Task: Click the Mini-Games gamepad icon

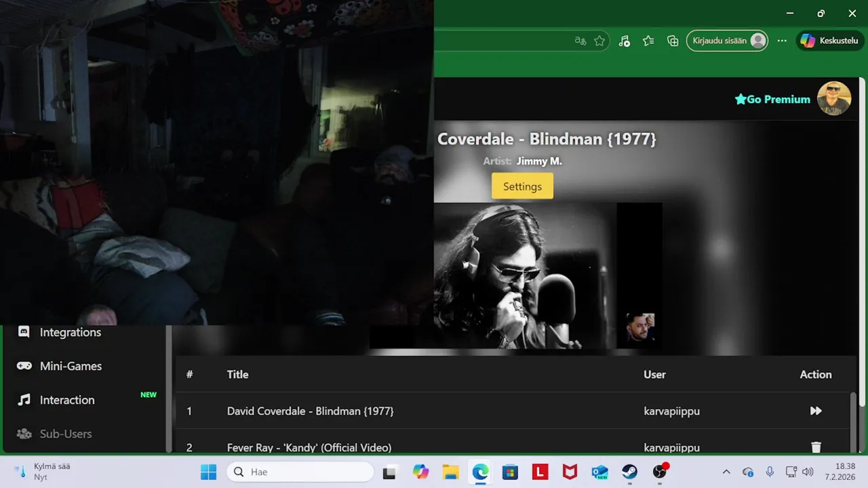Action: tap(24, 366)
